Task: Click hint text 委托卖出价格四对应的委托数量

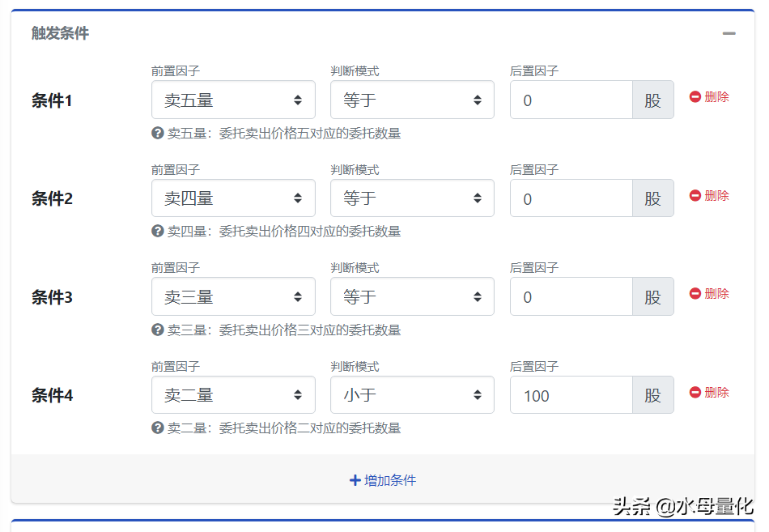Action: (310, 232)
